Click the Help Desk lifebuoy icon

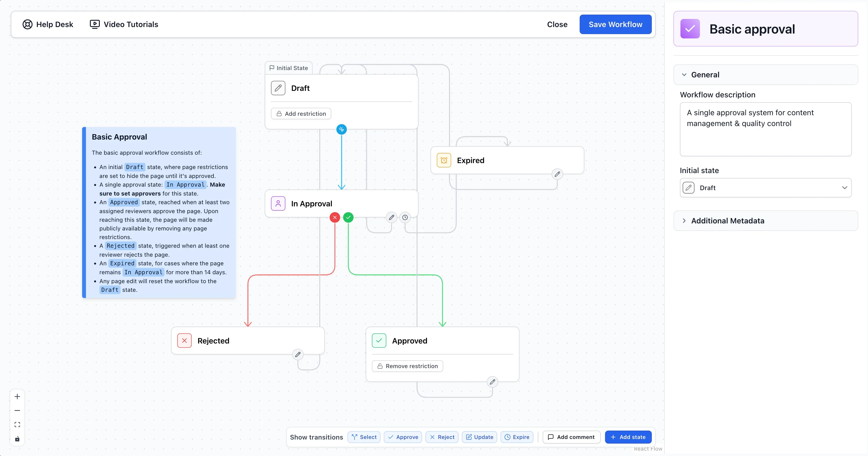(27, 24)
